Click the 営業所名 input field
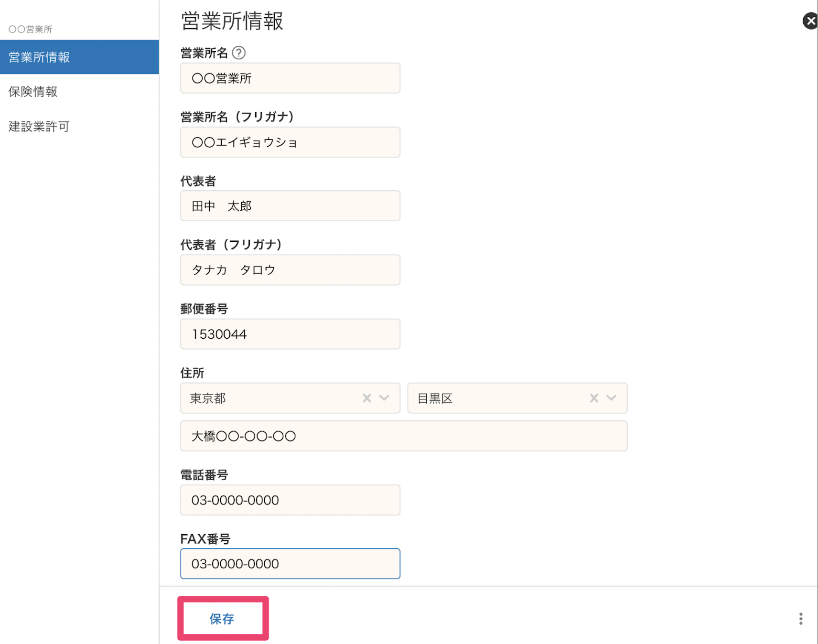This screenshot has width=818, height=644. 290,78
